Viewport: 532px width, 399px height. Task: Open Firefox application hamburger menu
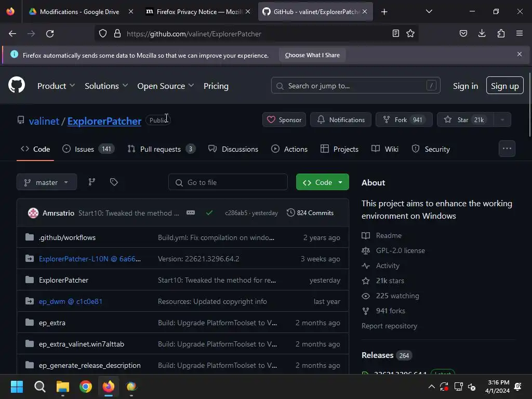(520, 33)
